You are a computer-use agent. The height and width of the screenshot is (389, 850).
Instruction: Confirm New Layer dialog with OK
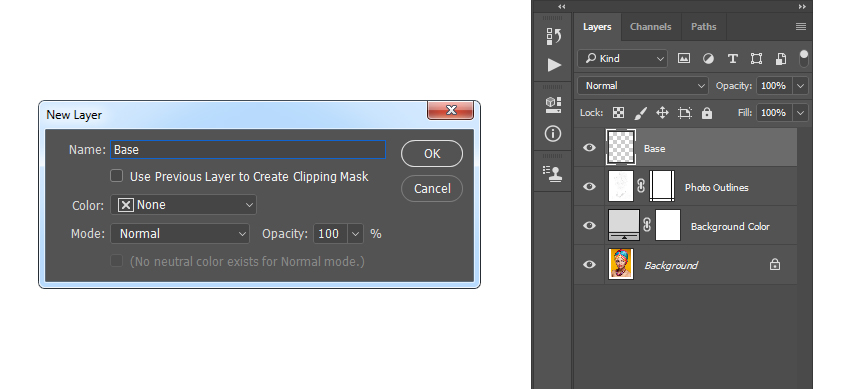(x=432, y=154)
